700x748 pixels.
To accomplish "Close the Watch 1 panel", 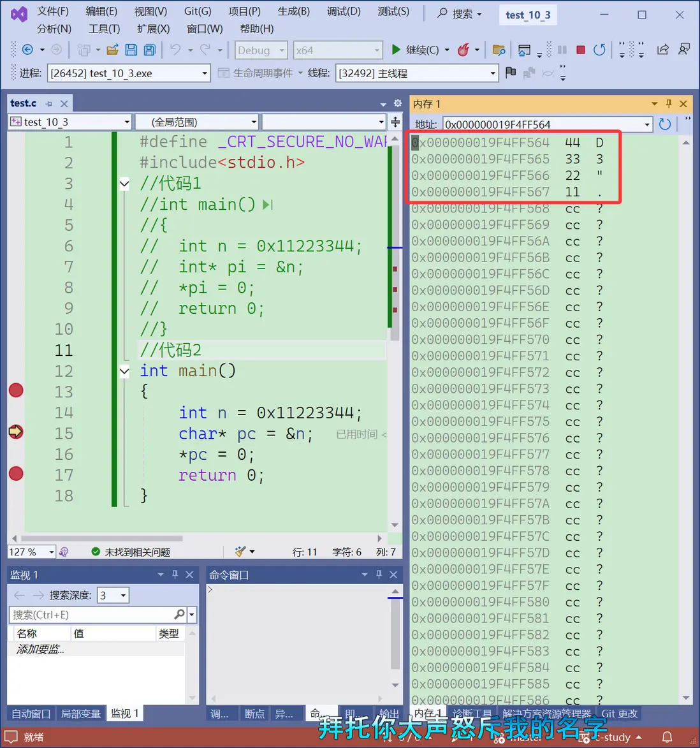I will pyautogui.click(x=189, y=575).
